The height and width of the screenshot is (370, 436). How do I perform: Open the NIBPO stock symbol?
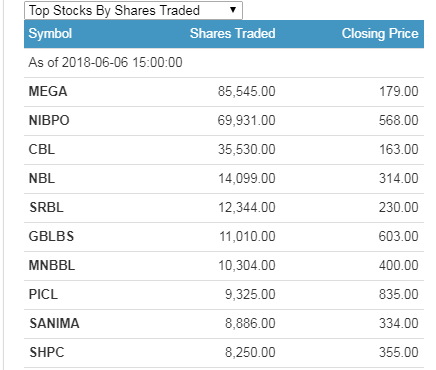click(x=49, y=120)
